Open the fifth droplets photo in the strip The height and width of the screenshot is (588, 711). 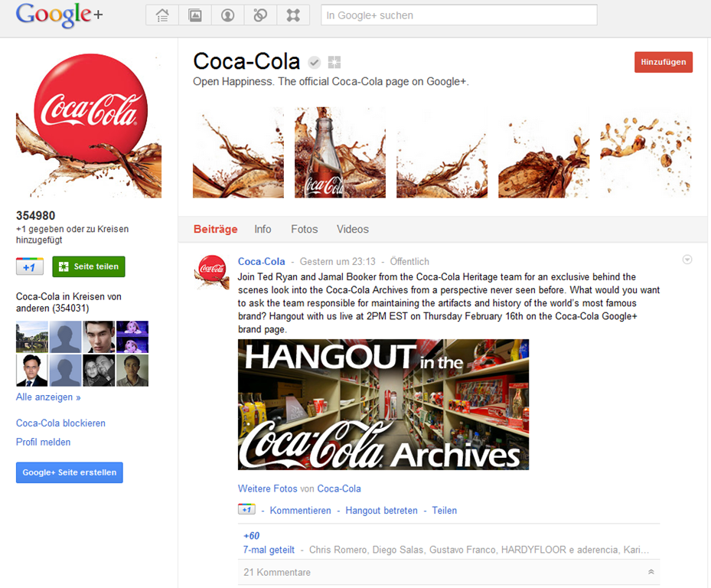(646, 152)
